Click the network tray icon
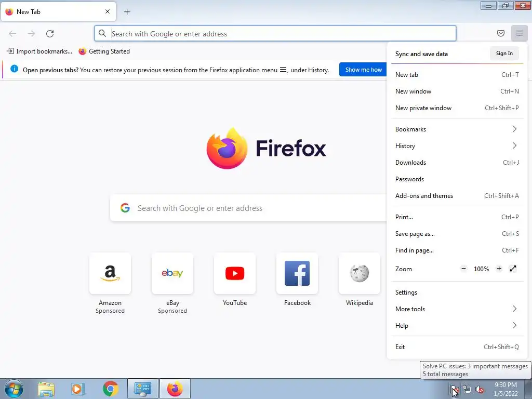 tap(467, 389)
